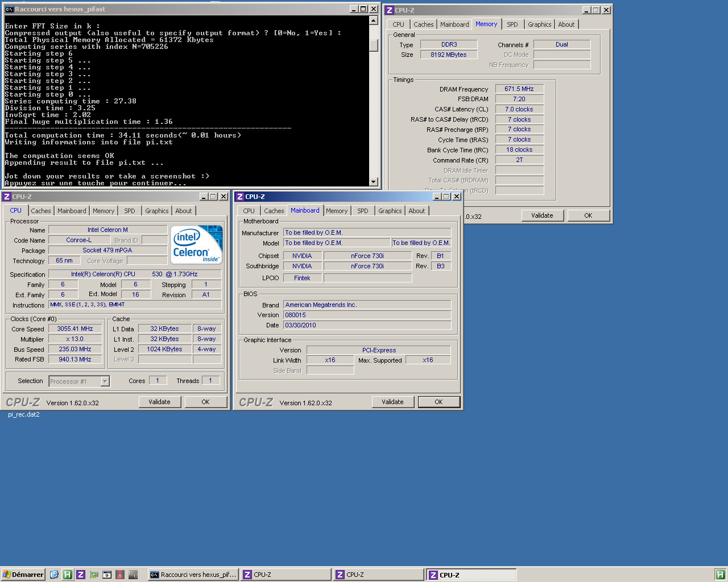Click the Z icon of the CPU tab window title bar
Screen dimensions: 728x582
pyautogui.click(x=7, y=197)
